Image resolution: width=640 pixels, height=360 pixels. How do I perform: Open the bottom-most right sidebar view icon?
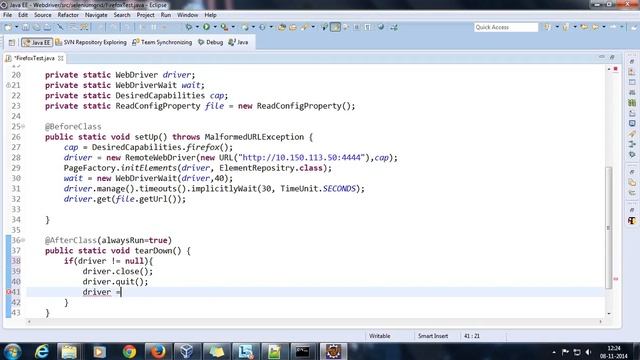(632, 221)
